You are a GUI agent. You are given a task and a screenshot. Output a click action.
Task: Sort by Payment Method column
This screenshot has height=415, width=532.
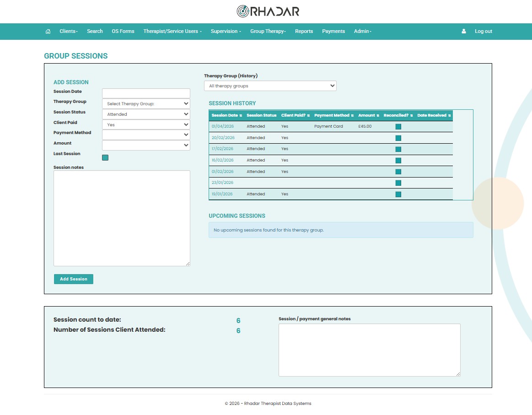(334, 115)
